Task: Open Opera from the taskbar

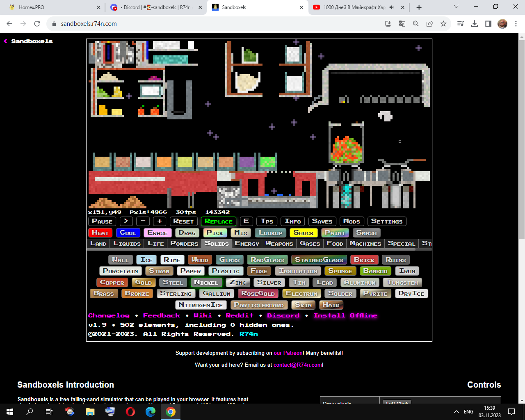Action: [130, 412]
